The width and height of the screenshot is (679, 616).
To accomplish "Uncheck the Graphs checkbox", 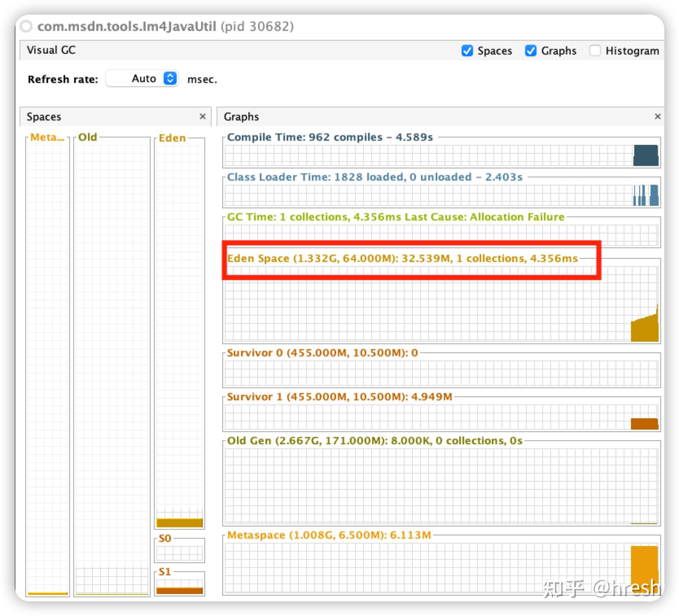I will tap(531, 51).
